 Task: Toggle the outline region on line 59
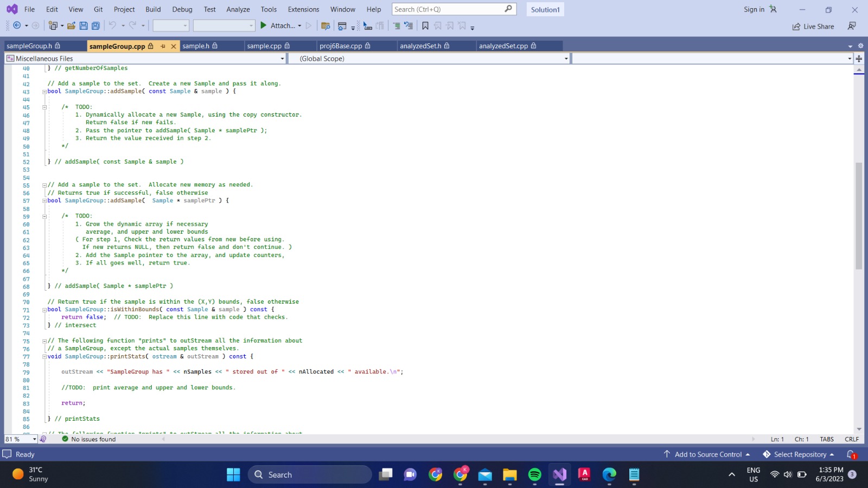click(x=44, y=215)
